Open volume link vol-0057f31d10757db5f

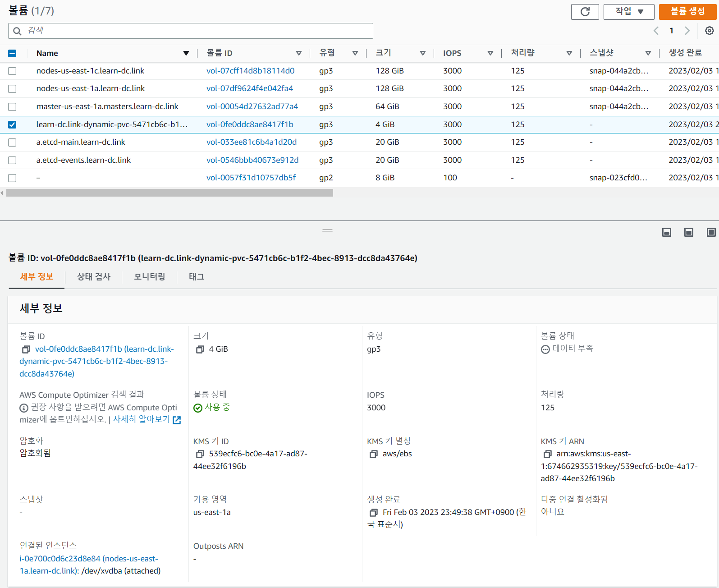[251, 178]
